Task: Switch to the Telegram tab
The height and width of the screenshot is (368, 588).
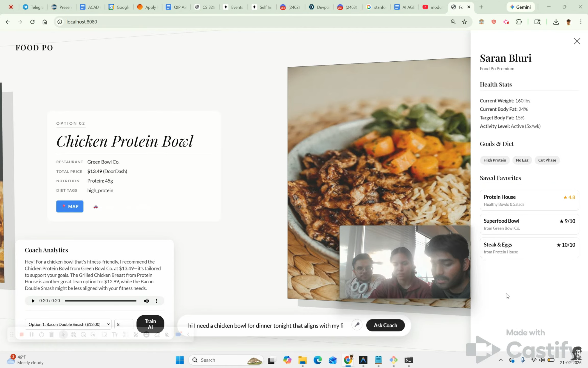Action: click(33, 7)
